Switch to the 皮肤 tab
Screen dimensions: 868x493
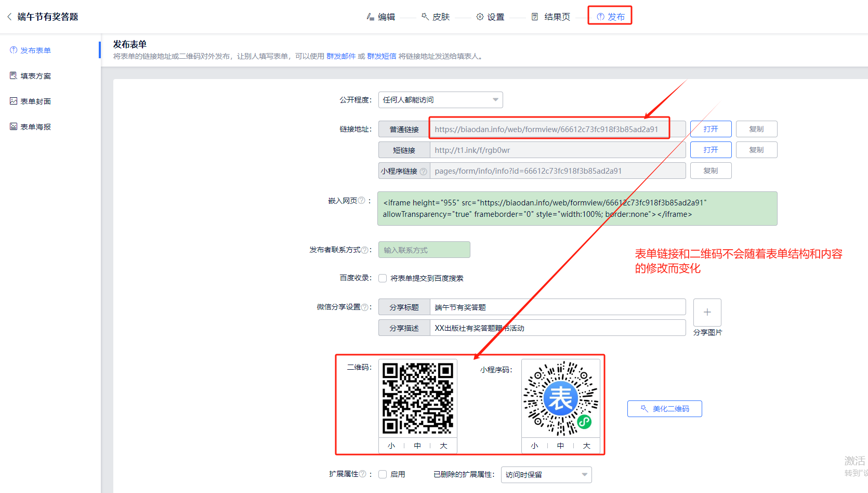tap(436, 17)
